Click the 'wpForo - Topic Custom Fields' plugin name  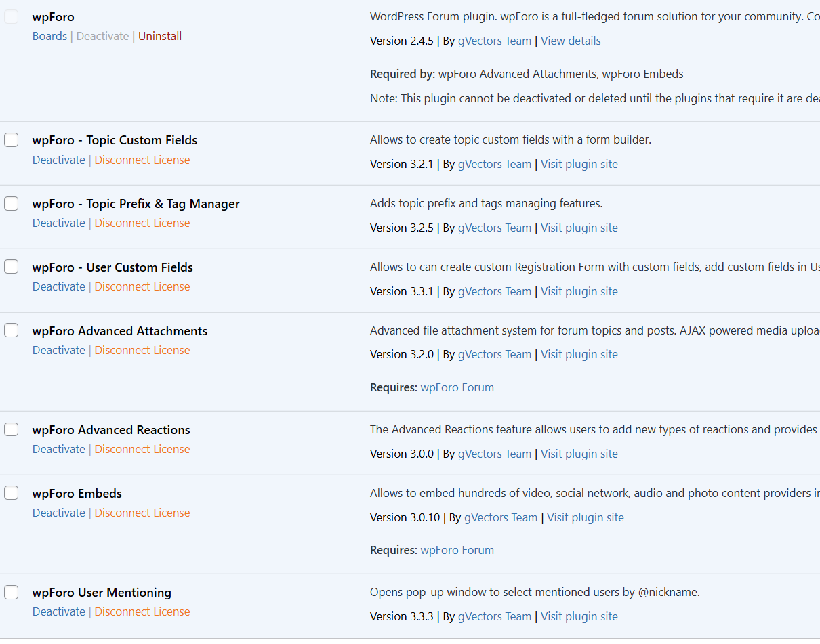115,140
